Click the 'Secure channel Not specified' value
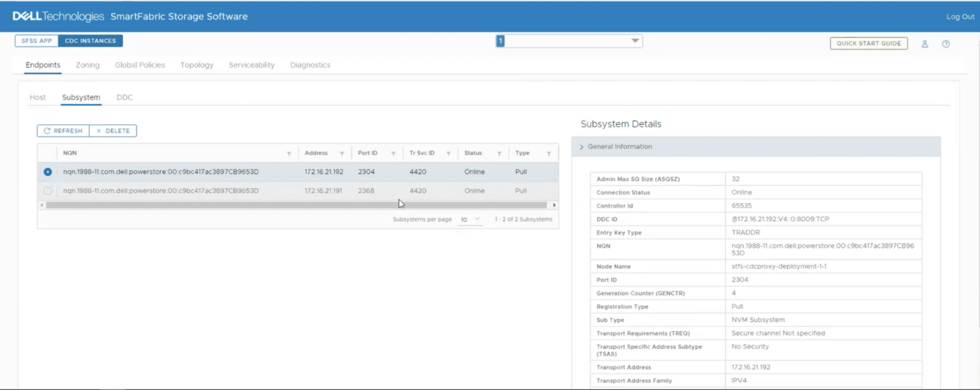980x390 pixels. pyautogui.click(x=778, y=333)
